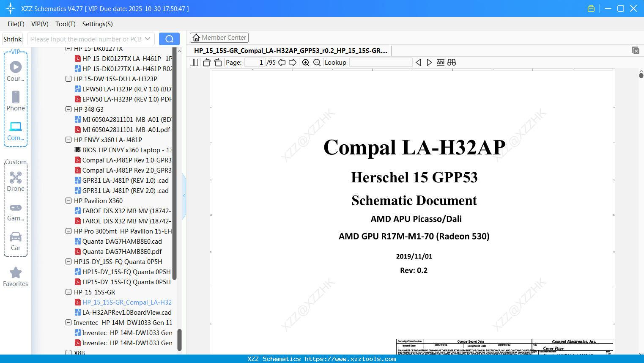Toggle the Abi whole-word match icon

(x=440, y=62)
